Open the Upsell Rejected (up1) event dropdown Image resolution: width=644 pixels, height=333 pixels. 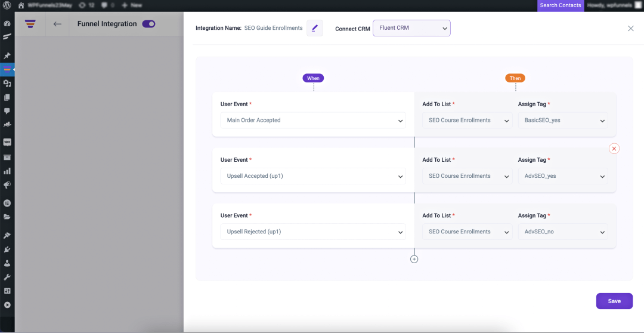313,232
